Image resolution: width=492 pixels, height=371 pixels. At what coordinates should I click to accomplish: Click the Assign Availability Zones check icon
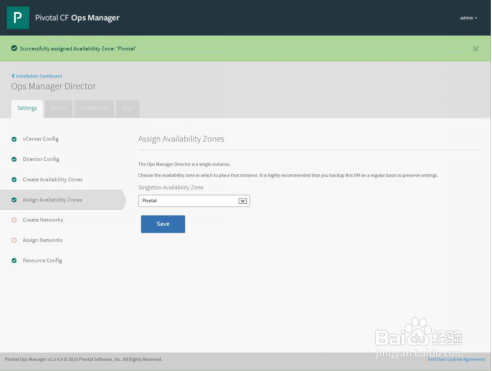coord(14,200)
